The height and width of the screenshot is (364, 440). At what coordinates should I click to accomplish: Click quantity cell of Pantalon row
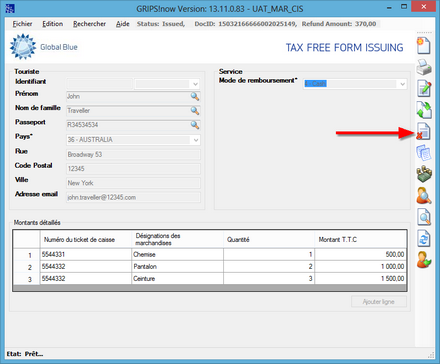tap(269, 267)
